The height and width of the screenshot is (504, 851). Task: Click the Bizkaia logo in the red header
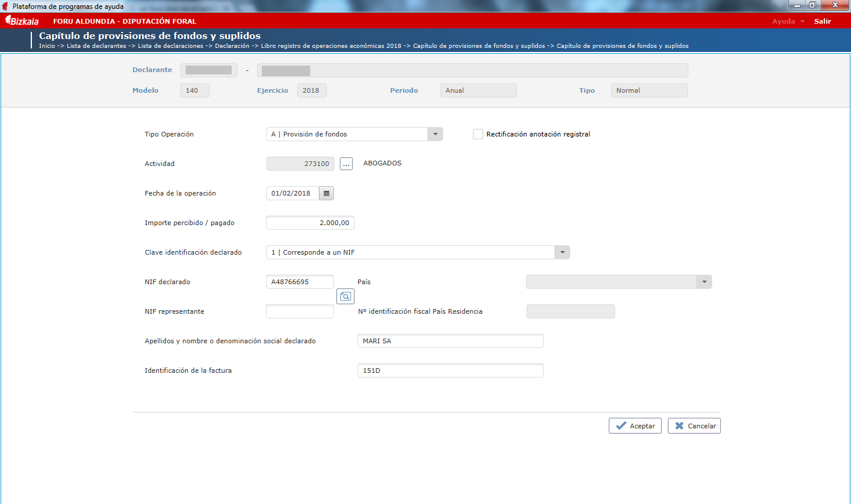pos(22,21)
